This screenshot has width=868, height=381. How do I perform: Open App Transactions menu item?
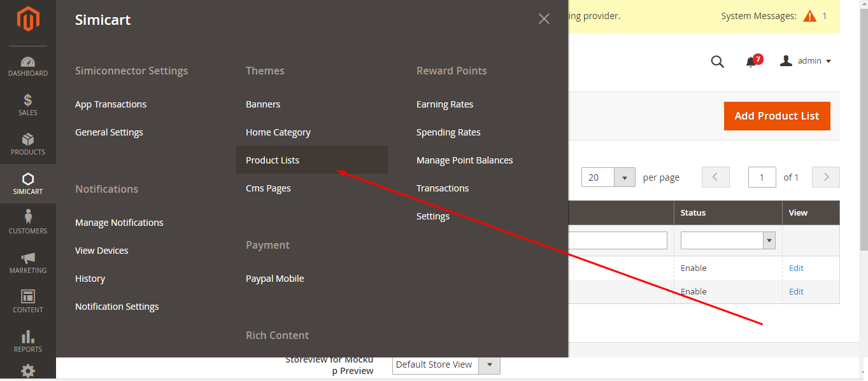tap(111, 104)
